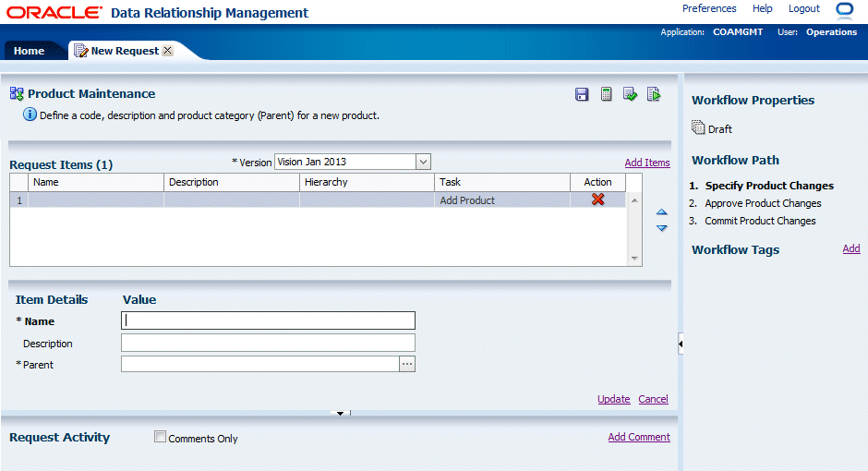
Task: Click the Add Items link
Action: [x=647, y=163]
